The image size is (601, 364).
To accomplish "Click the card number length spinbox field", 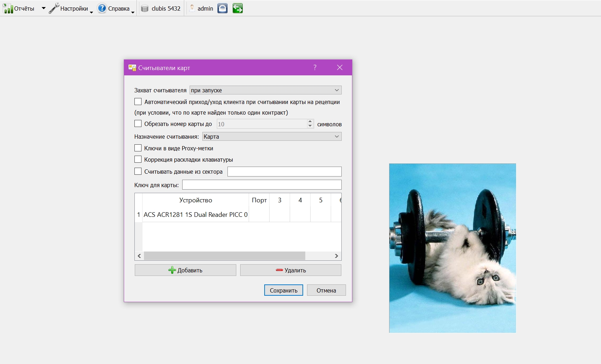I will pos(262,124).
